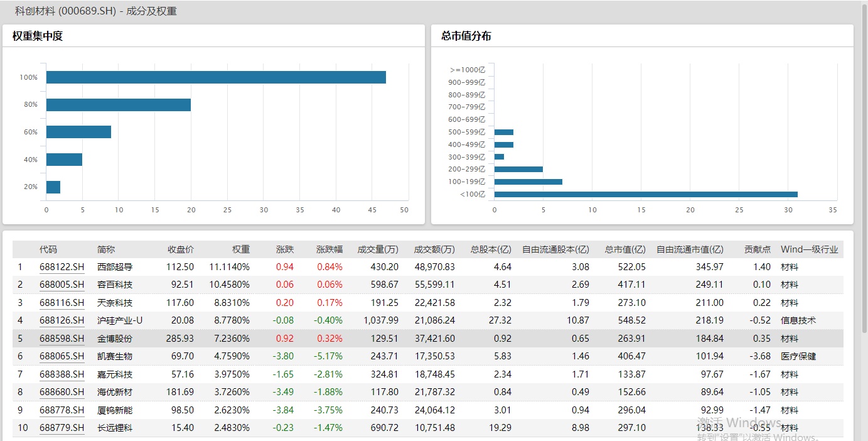Click the <100亿 bar in 总市值分布 chart
Viewport: 868px width, 441px height.
pos(646,194)
